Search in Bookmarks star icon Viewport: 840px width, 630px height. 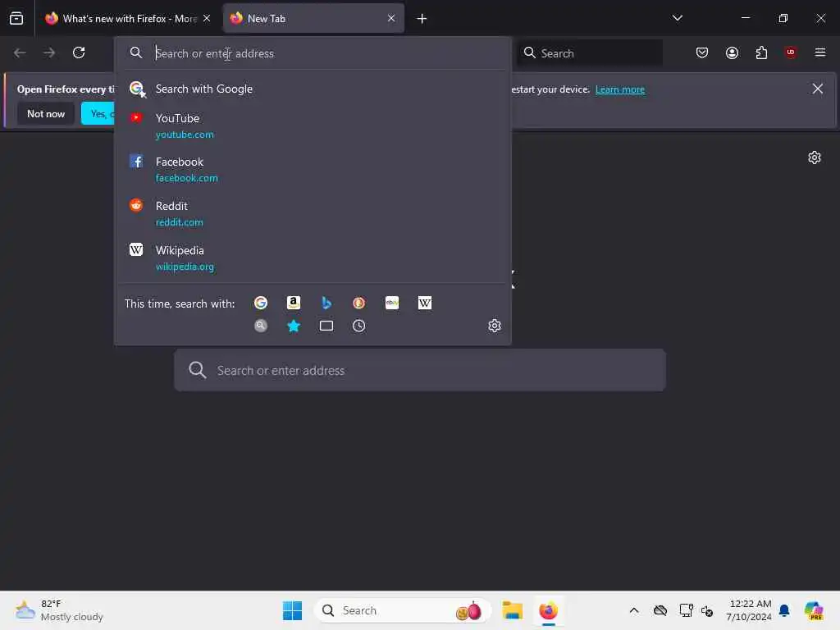coord(294,326)
